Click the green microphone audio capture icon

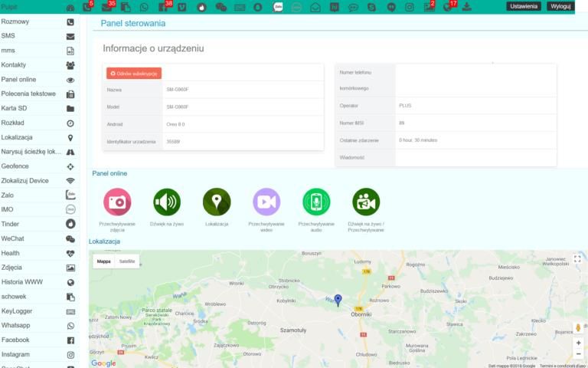click(x=316, y=202)
